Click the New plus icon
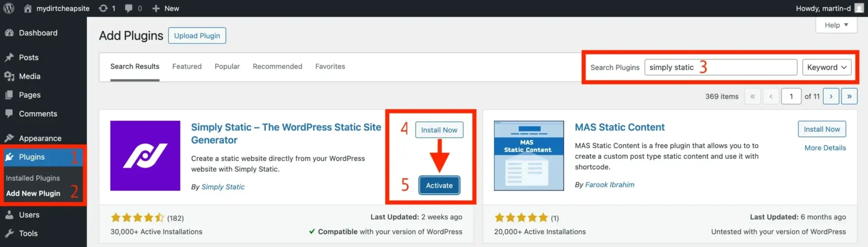 coord(156,8)
